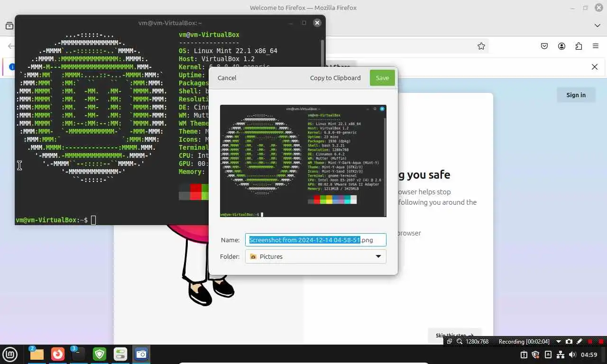Copy the screenshot to clipboard
This screenshot has width=607, height=364.
tap(335, 78)
